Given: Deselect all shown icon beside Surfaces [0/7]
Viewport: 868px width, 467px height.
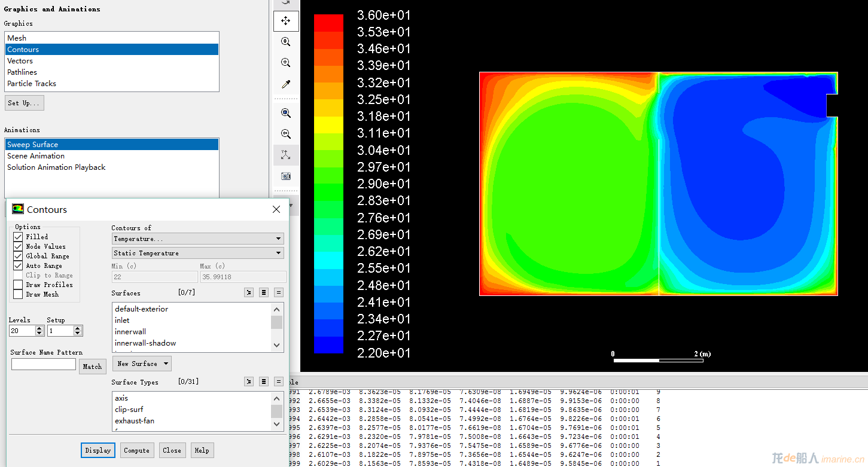Looking at the screenshot, I should (279, 292).
